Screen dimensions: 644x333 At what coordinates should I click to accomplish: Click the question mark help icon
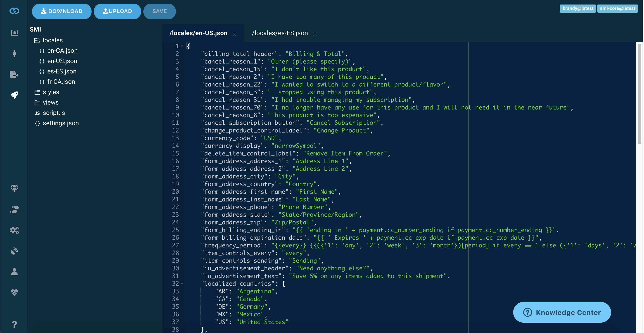tap(14, 324)
